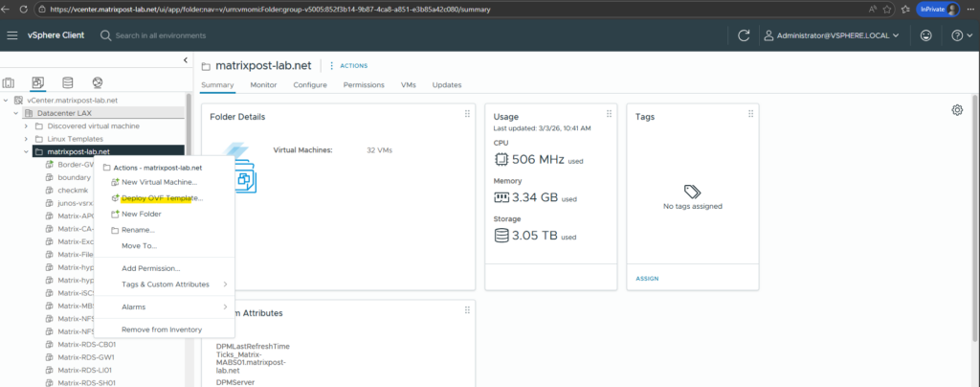Open Administrator@VSPHERE.LOCAL user dropdown
Image resolution: width=980 pixels, height=387 pixels.
831,35
